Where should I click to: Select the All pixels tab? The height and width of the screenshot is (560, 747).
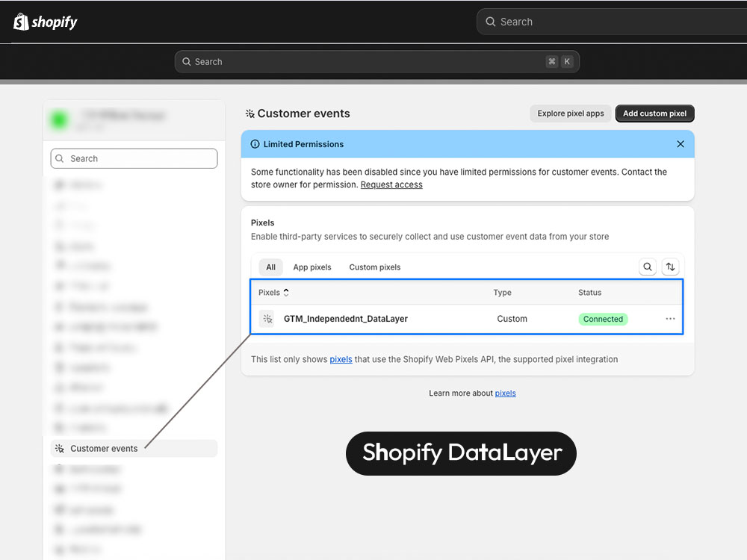click(x=270, y=267)
